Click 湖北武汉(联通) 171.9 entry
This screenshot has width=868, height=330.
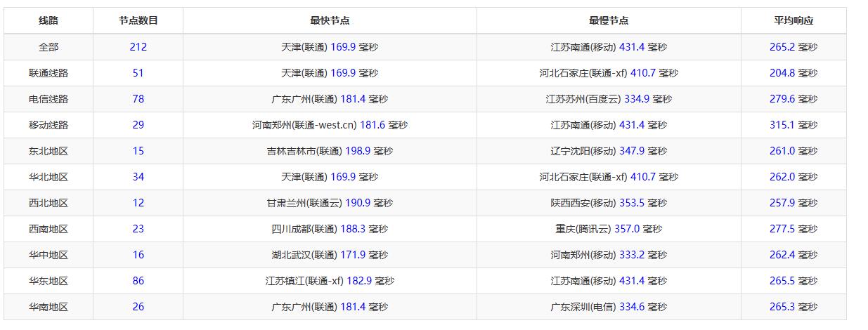click(x=330, y=255)
